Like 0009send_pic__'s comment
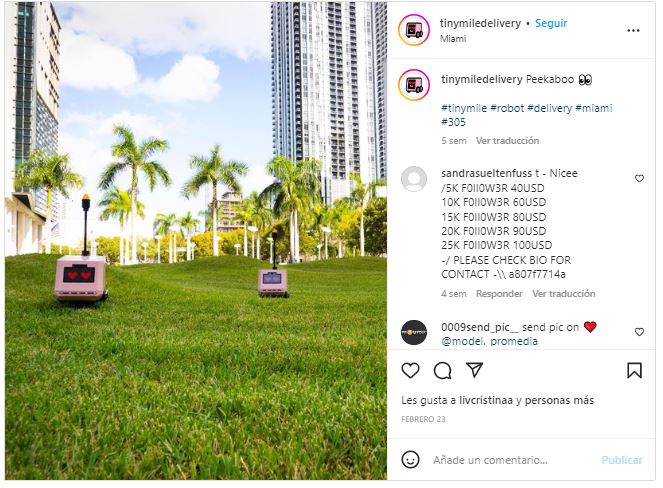 [639, 332]
